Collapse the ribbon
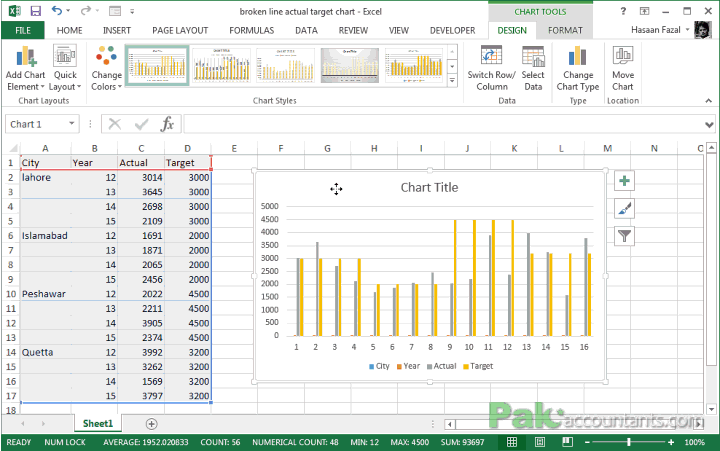The image size is (720, 451). tap(709, 101)
